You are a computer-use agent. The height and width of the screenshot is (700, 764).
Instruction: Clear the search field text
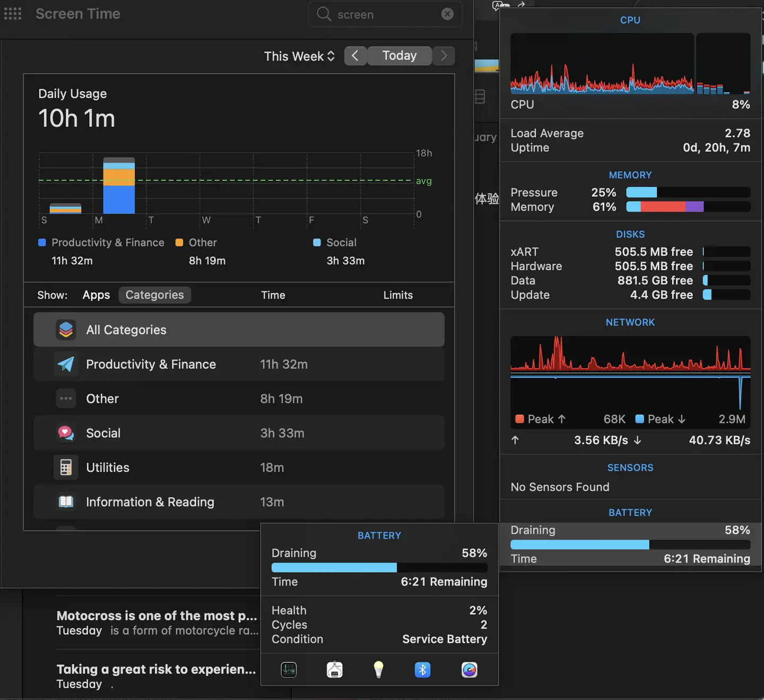tap(447, 14)
